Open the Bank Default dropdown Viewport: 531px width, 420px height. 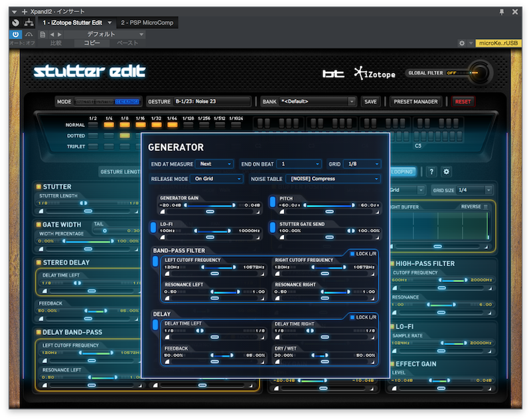pyautogui.click(x=318, y=102)
